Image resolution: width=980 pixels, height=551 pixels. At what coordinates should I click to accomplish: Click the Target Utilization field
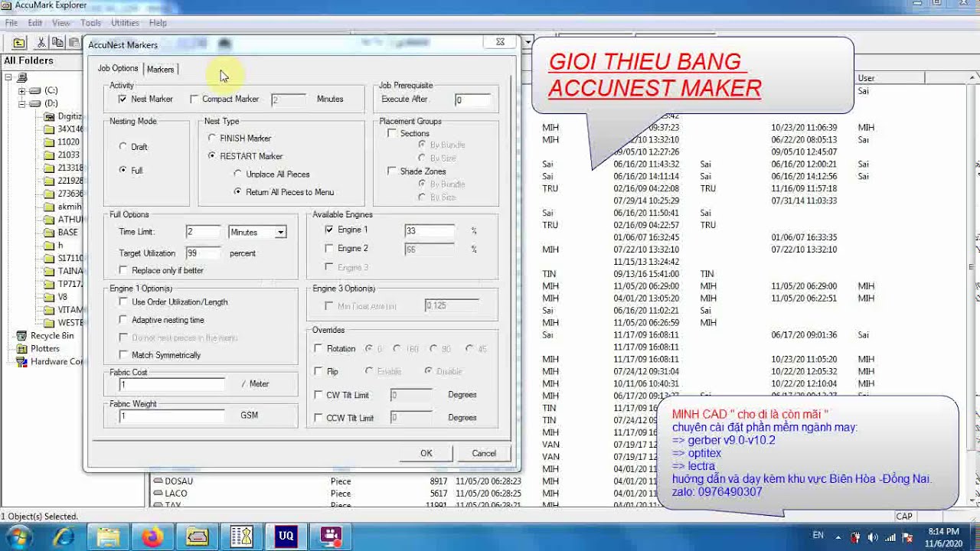tap(203, 253)
